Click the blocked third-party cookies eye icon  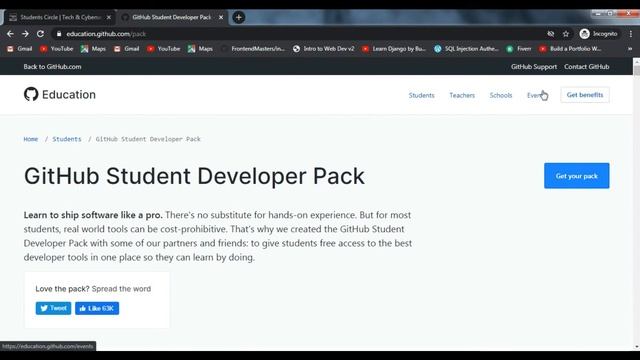coord(551,34)
